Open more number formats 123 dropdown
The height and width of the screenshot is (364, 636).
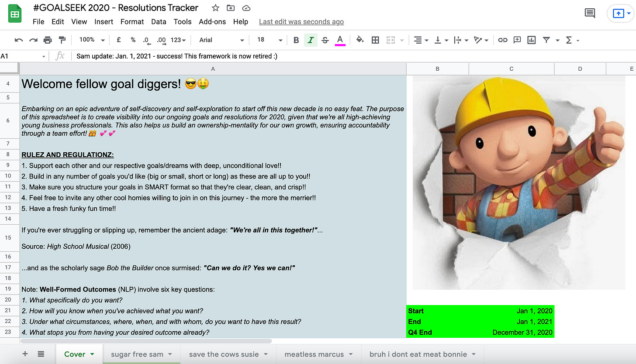click(x=178, y=40)
